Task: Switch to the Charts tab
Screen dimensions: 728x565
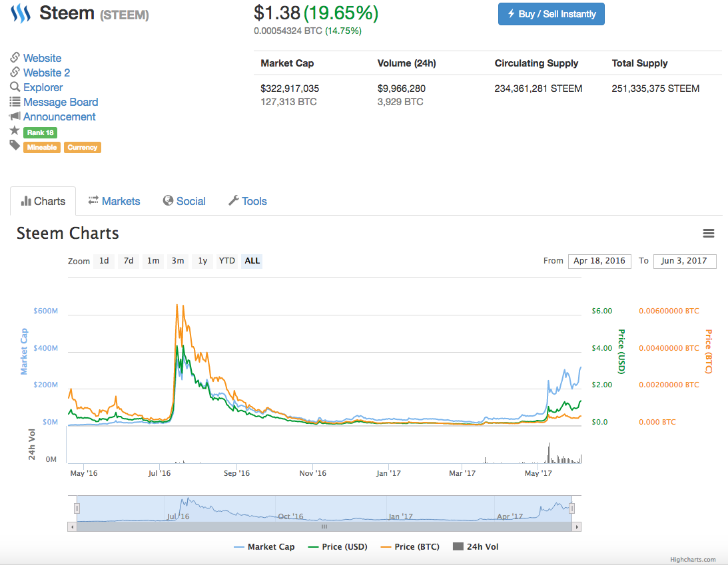Action: [43, 202]
